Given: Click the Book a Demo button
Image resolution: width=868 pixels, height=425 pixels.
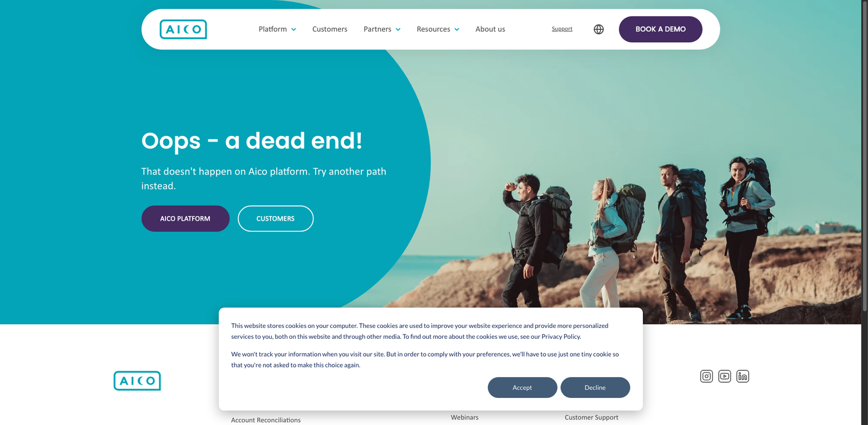Looking at the screenshot, I should [x=660, y=29].
